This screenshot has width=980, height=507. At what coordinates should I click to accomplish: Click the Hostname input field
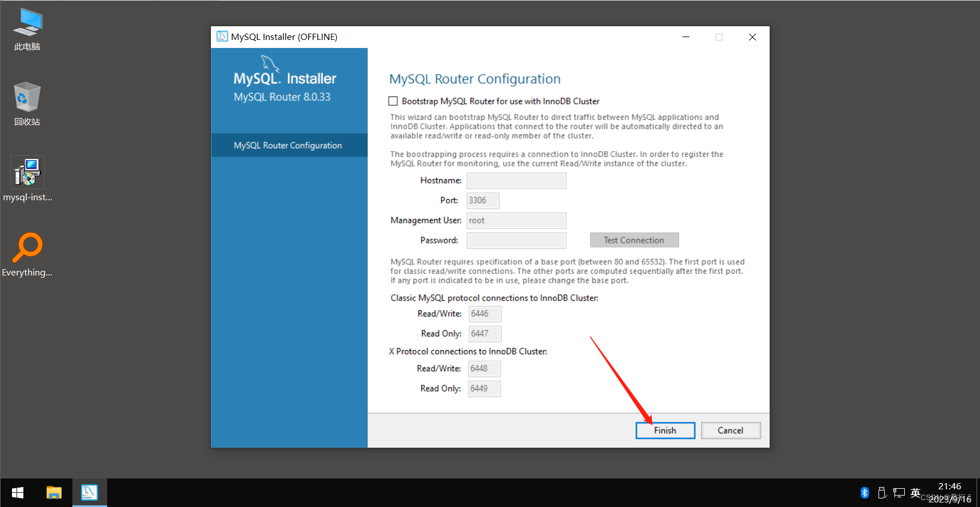tap(517, 181)
